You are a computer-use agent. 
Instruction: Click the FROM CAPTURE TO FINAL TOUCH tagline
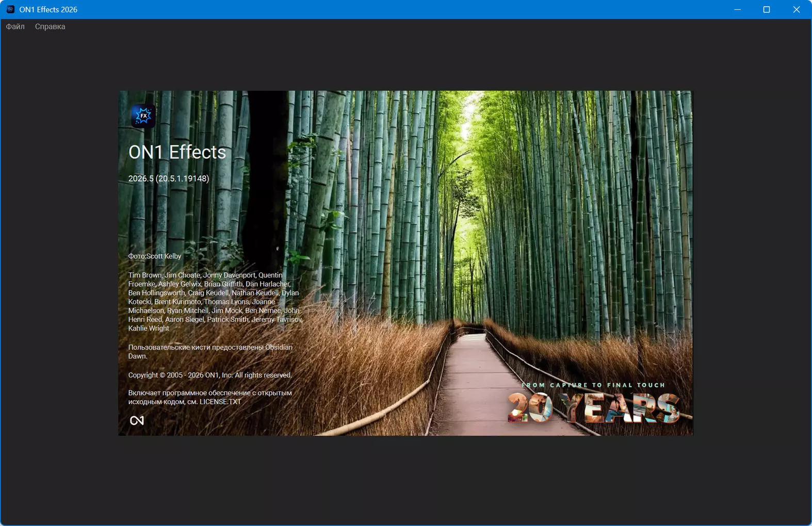[593, 385]
